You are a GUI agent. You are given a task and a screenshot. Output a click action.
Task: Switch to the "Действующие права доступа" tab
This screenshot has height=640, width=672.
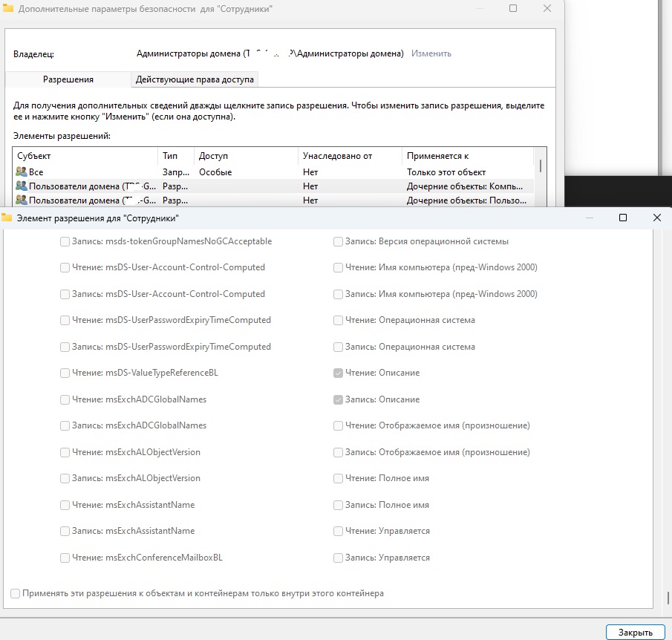pyautogui.click(x=195, y=79)
